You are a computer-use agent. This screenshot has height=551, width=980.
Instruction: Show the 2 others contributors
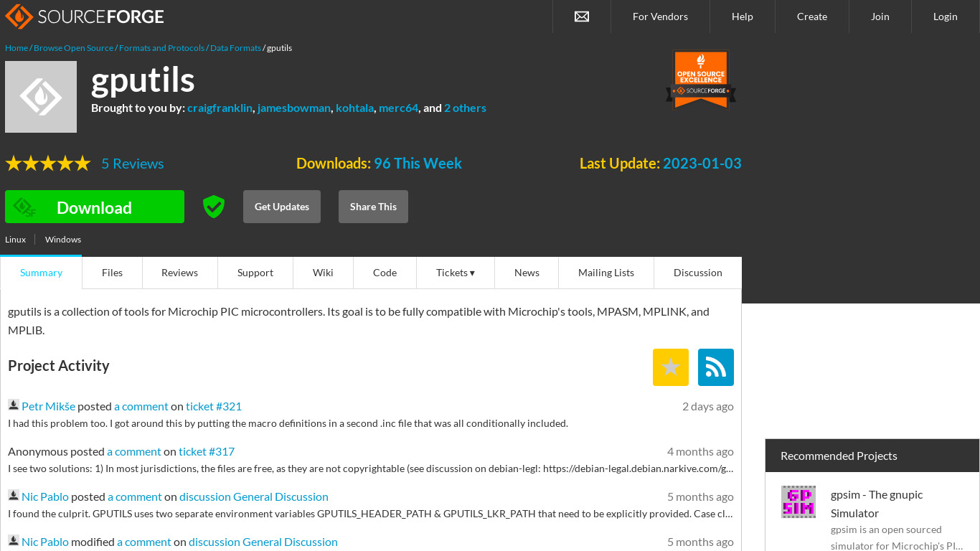[465, 108]
